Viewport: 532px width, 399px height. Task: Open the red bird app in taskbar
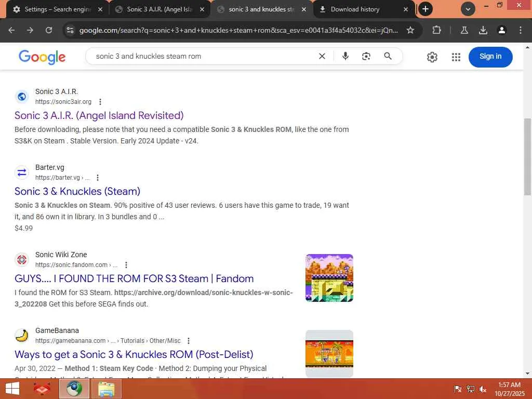click(x=42, y=389)
